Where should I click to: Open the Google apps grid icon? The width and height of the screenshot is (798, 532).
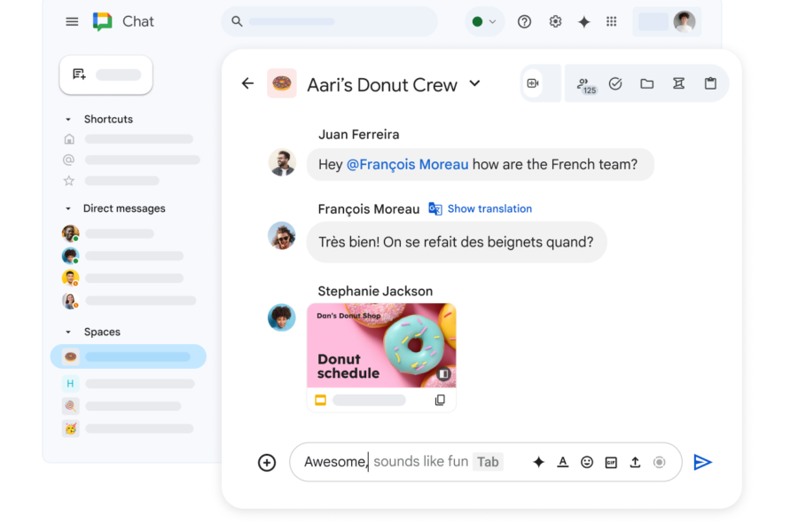[611, 21]
